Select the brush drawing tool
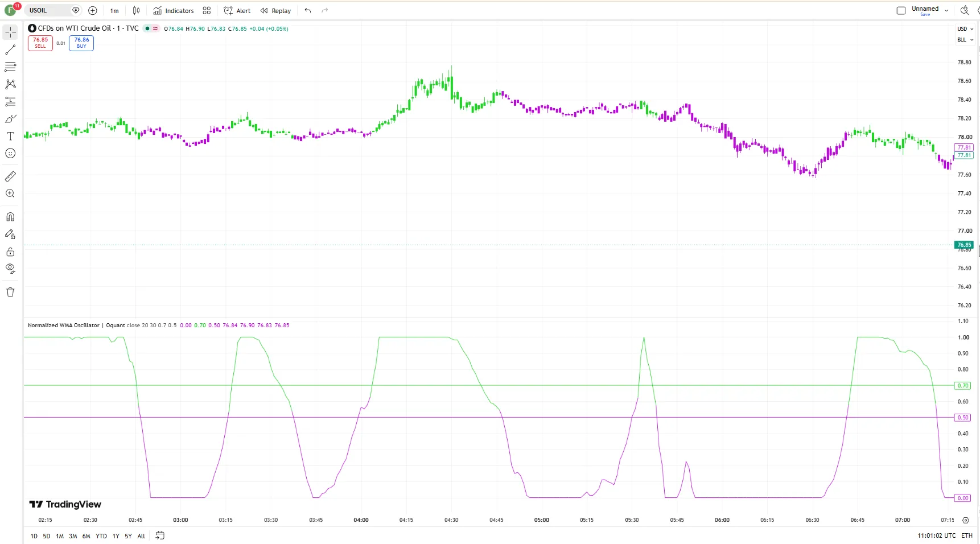 10,119
